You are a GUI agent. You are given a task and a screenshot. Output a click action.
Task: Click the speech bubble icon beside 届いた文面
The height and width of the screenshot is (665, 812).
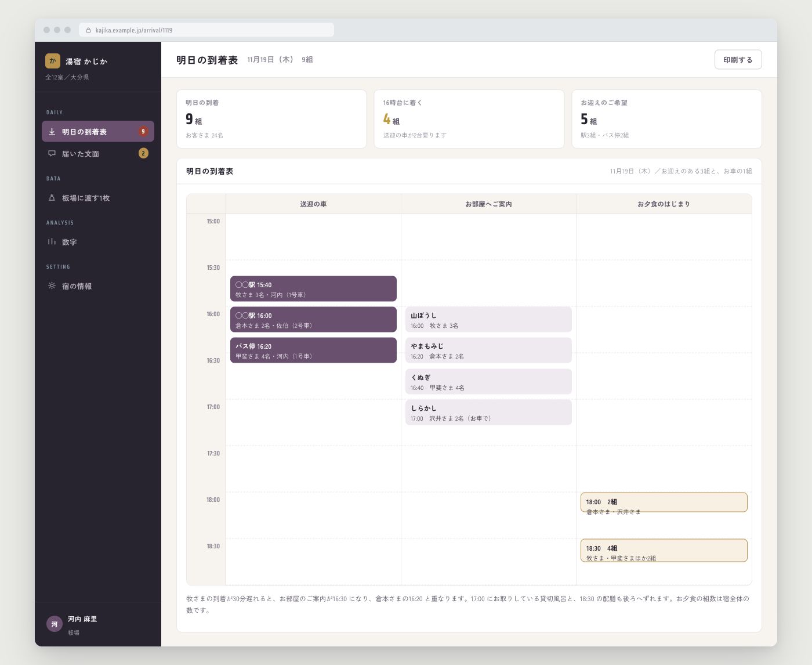pyautogui.click(x=52, y=154)
